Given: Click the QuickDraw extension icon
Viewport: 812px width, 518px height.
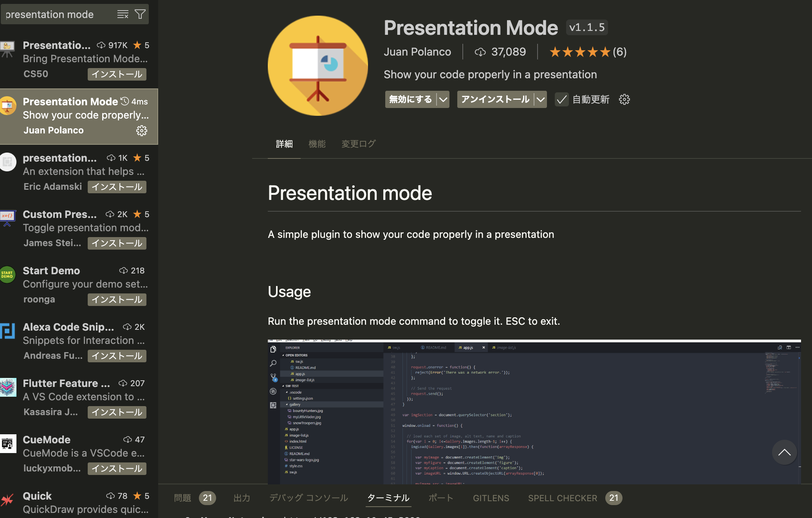Looking at the screenshot, I should (7, 500).
